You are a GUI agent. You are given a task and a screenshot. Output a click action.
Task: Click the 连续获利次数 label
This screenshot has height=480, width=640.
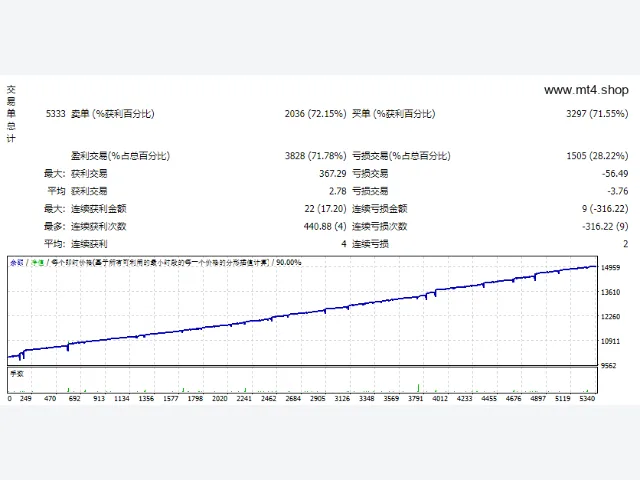pos(99,226)
